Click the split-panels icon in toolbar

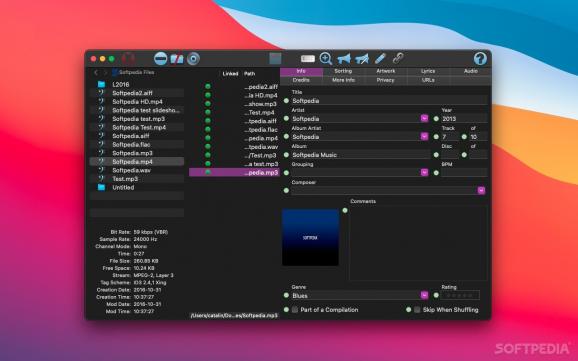coord(177,59)
